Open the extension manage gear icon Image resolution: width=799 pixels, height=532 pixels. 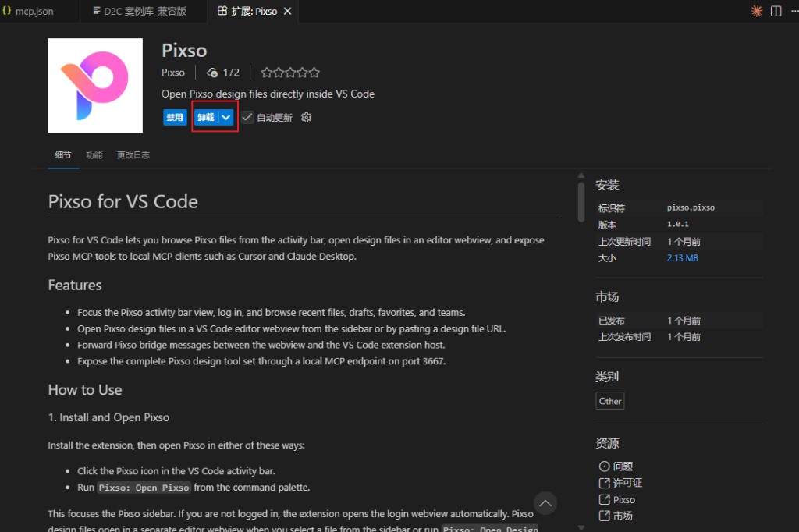coord(306,117)
